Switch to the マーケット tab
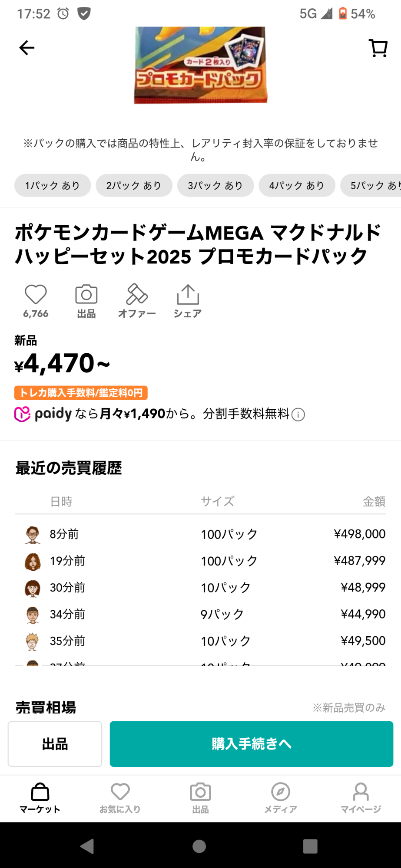 click(x=40, y=798)
